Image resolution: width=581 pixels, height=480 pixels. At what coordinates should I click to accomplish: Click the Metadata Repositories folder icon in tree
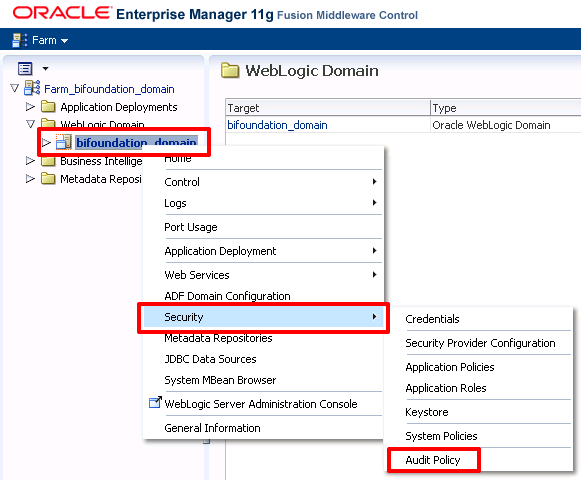pyautogui.click(x=48, y=179)
